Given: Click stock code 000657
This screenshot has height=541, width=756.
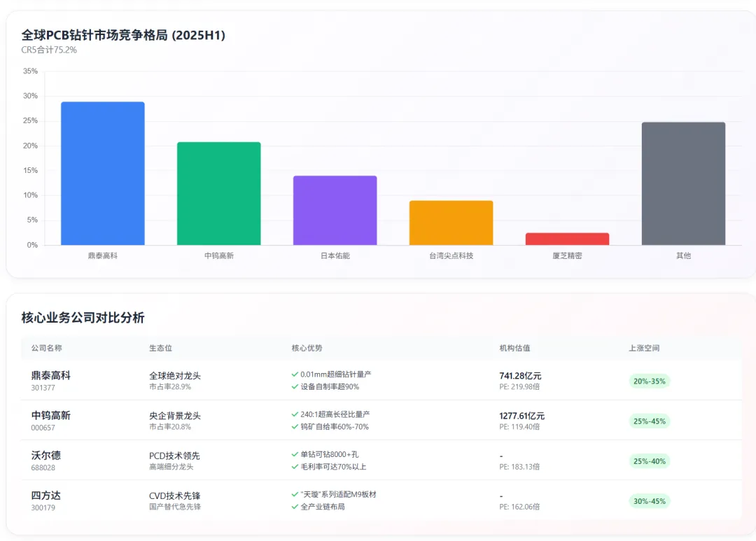Looking at the screenshot, I should 43,428.
